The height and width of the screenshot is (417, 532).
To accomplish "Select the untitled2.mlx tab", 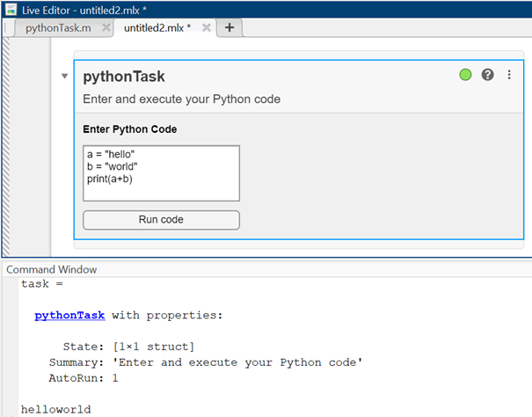I will [157, 28].
